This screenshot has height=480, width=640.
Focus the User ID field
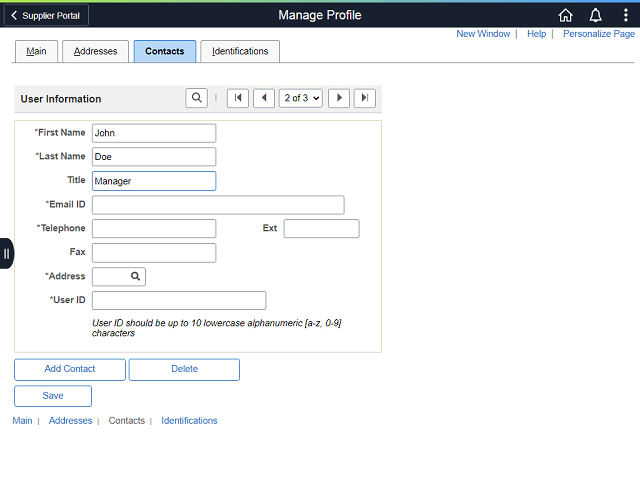(179, 300)
